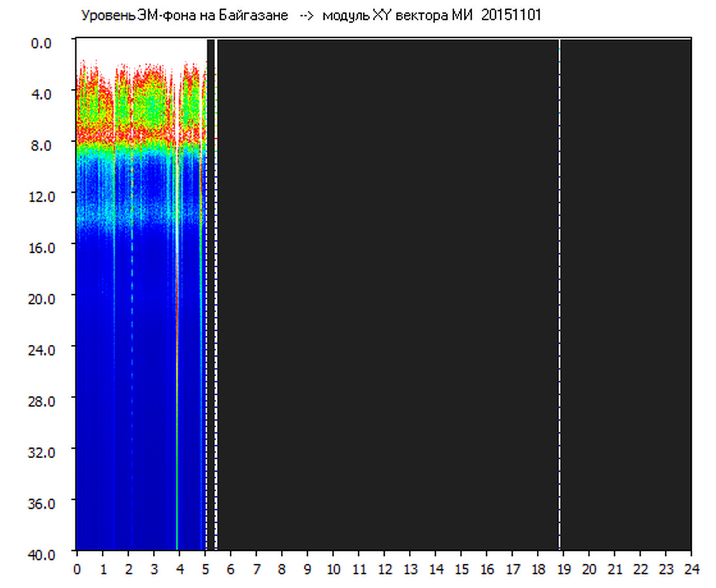
Task: Click the X-axis hour label 14
Action: [436, 569]
